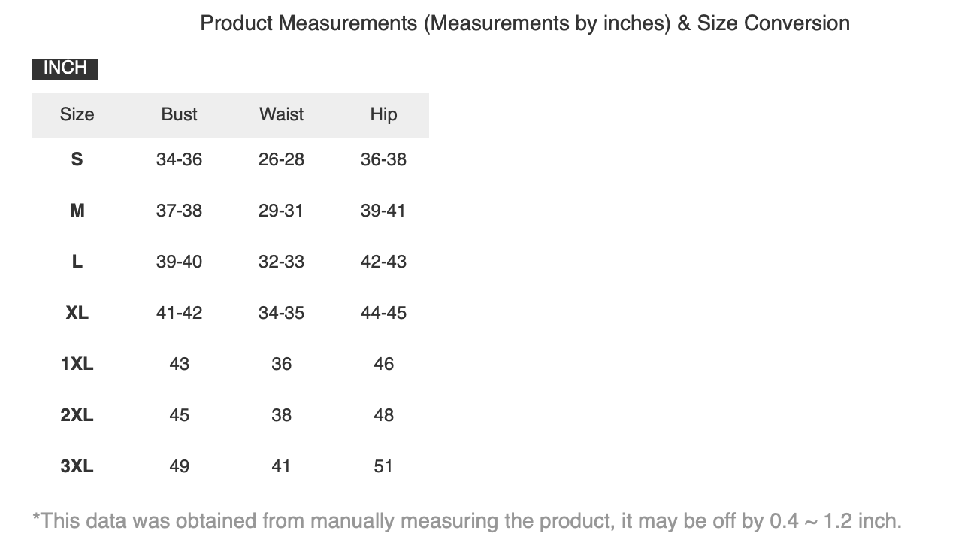Screen dimensions: 980x558
Task: Click the Size column header
Action: (77, 114)
